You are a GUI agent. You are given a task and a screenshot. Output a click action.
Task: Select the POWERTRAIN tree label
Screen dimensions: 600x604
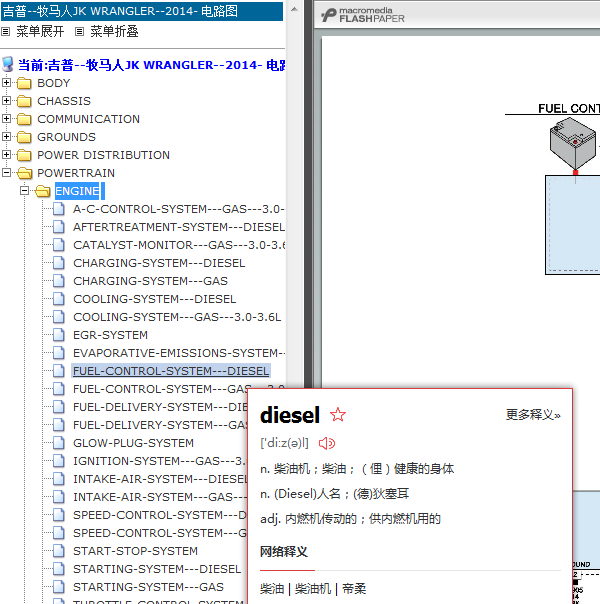click(x=76, y=173)
